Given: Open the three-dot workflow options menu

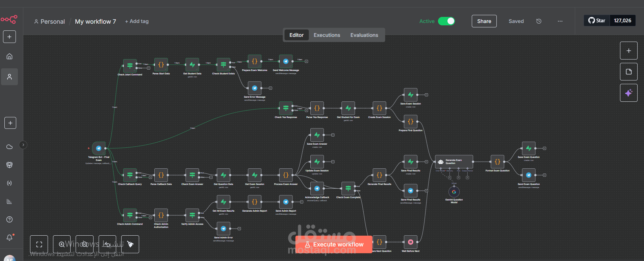Looking at the screenshot, I should [560, 21].
